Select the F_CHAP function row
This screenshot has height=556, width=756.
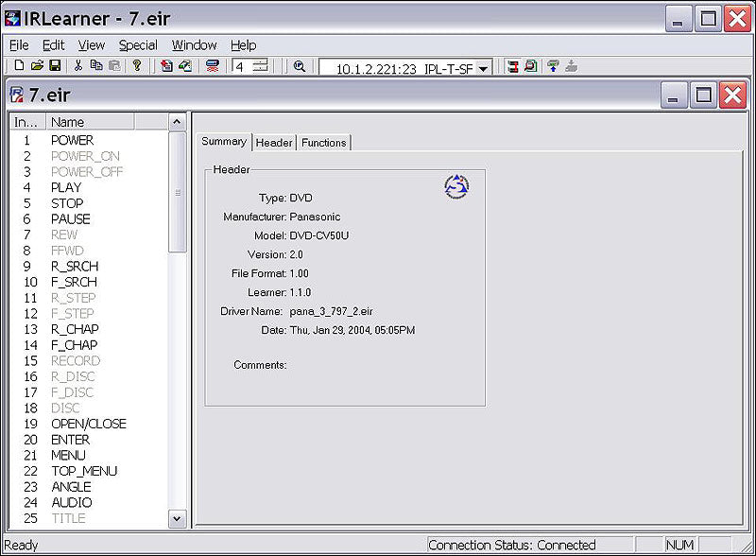click(89, 345)
